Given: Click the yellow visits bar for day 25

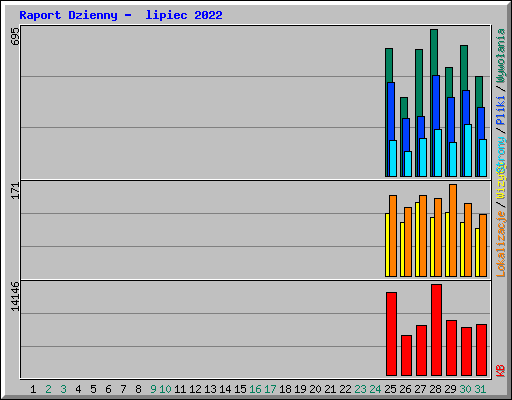Looking at the screenshot, I should click(x=387, y=245).
